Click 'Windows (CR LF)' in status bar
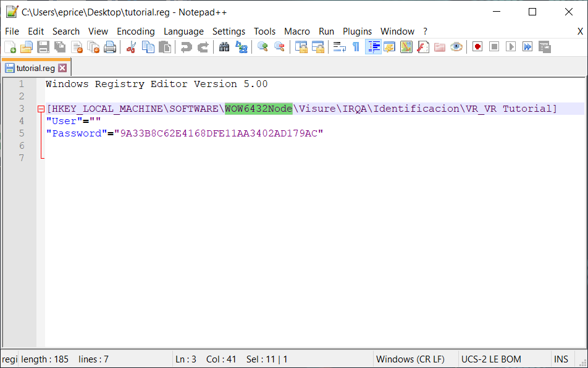The width and height of the screenshot is (588, 368). coord(410,359)
